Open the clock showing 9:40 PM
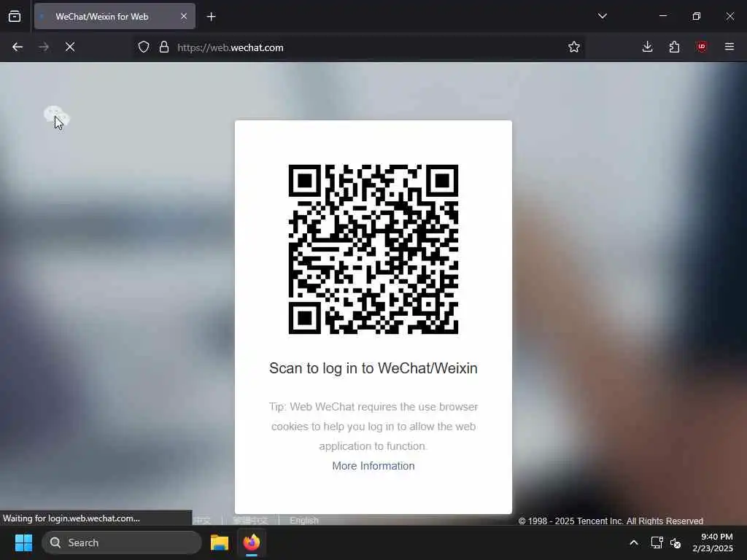Viewport: 747px width, 560px height. [713, 542]
